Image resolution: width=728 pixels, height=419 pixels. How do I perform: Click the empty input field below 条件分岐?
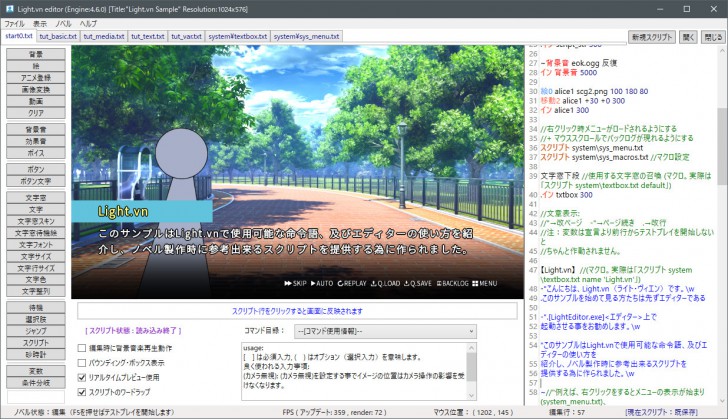pyautogui.click(x=36, y=397)
